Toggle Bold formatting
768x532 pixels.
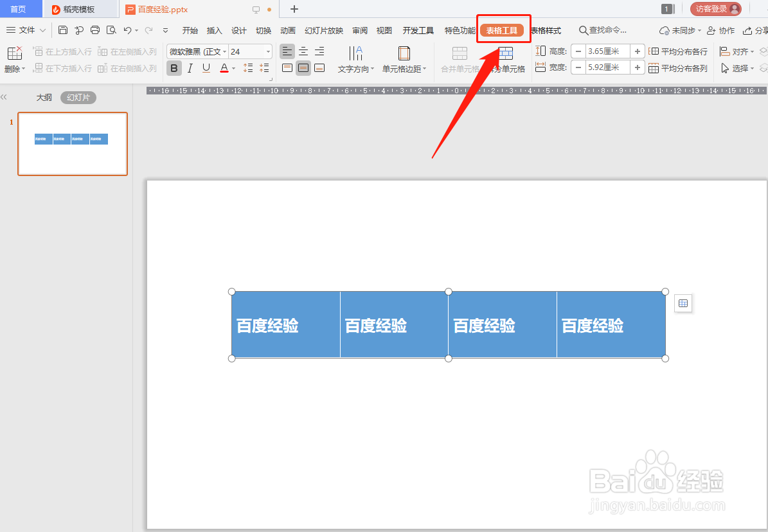click(174, 68)
